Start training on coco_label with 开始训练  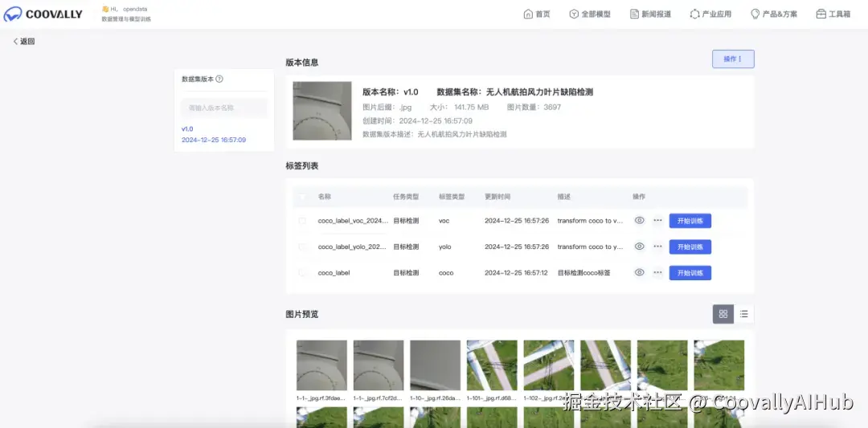click(x=690, y=272)
